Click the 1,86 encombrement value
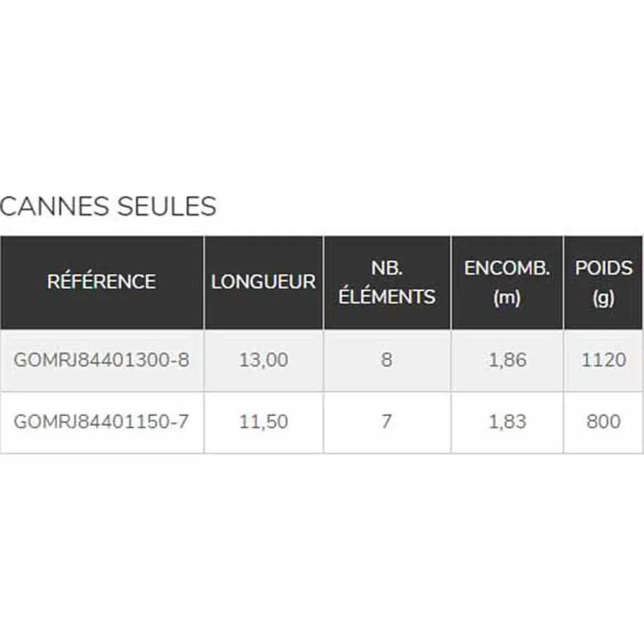This screenshot has height=644, width=644. (x=507, y=360)
